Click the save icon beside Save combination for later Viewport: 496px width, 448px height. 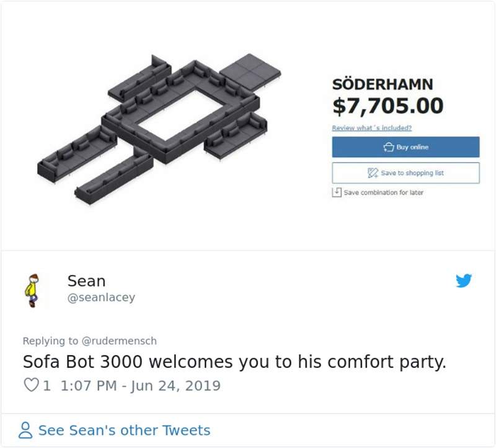pyautogui.click(x=336, y=192)
